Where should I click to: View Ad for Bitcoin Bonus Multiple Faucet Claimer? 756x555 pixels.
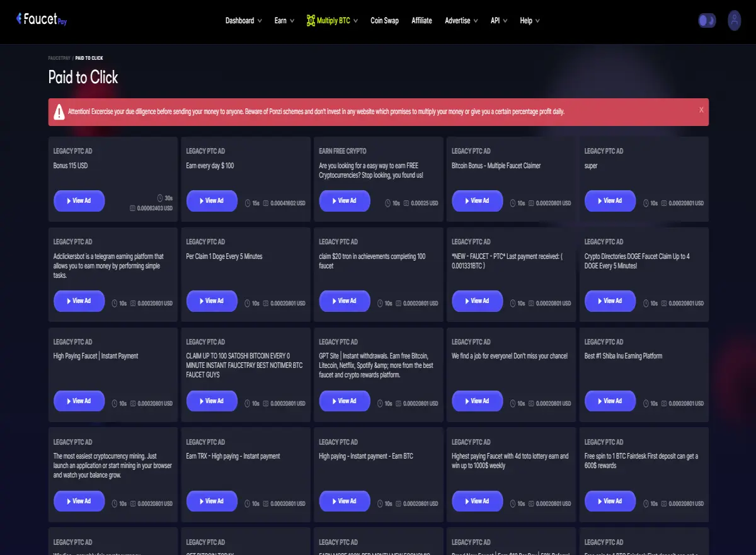(477, 201)
